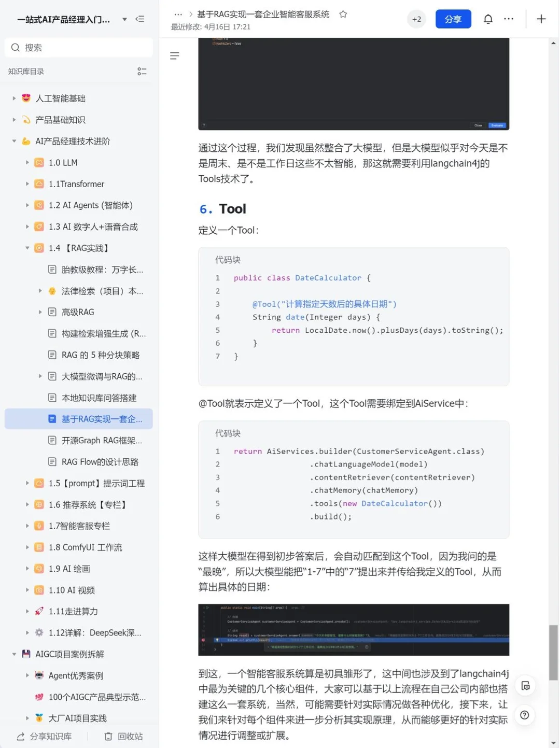This screenshot has height=748, width=560.
Task: Expand 产品基础知识 tree node
Action: point(14,120)
